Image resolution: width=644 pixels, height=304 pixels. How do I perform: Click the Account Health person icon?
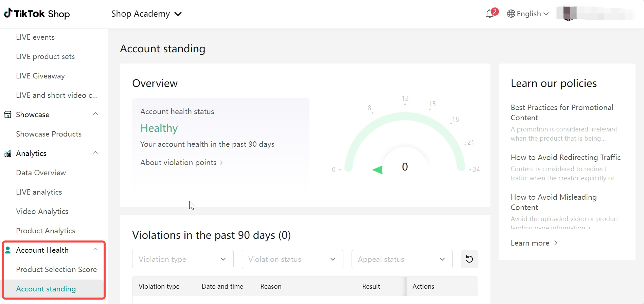[x=8, y=250]
